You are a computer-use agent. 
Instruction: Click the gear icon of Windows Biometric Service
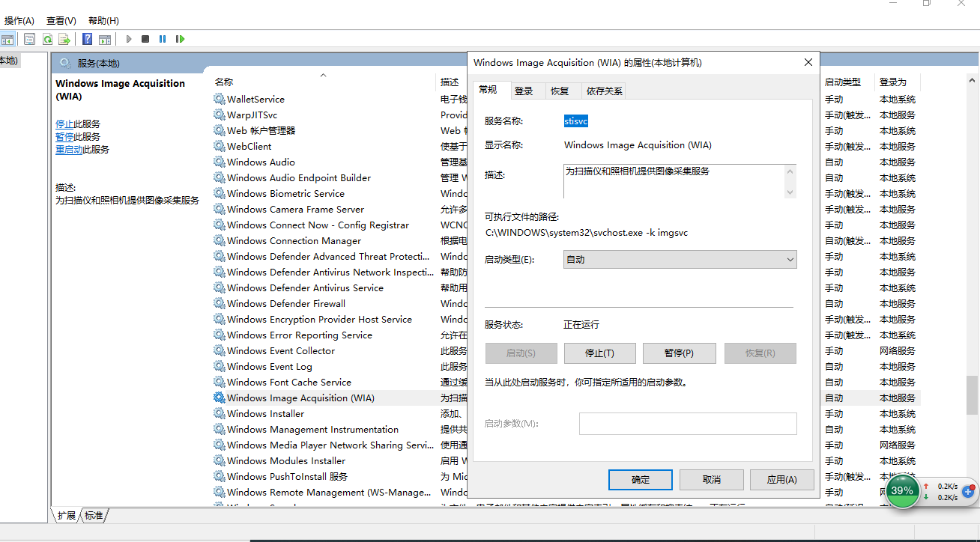(x=219, y=193)
